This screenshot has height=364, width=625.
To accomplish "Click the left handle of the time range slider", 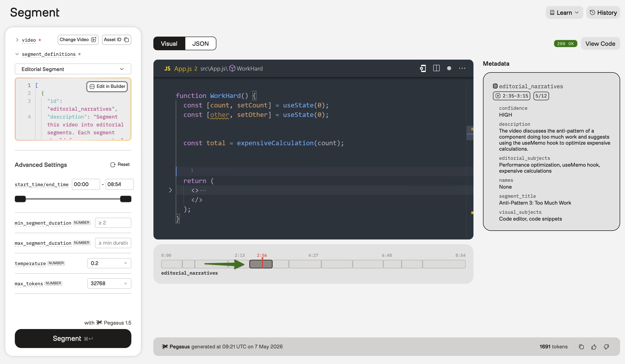I will (x=20, y=199).
